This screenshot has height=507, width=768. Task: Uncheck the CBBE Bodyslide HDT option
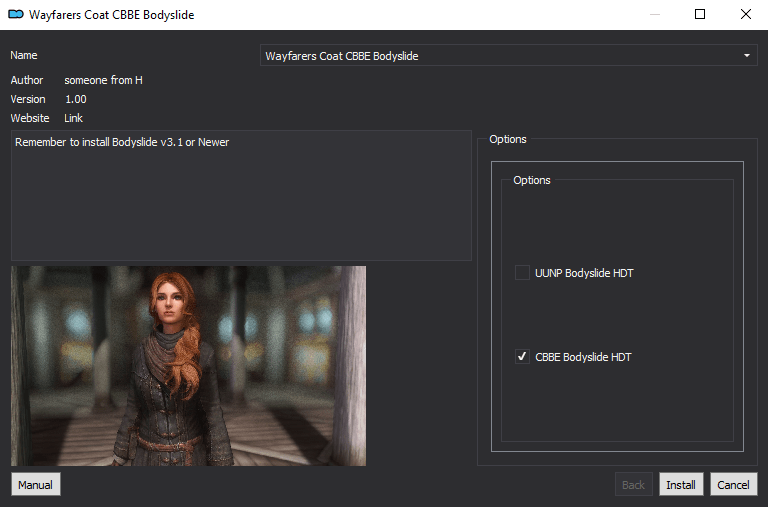522,357
